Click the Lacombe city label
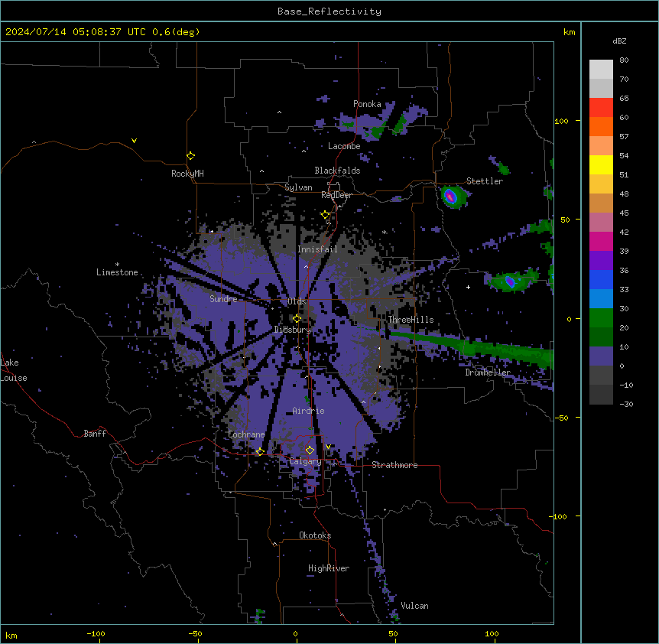 pyautogui.click(x=344, y=146)
